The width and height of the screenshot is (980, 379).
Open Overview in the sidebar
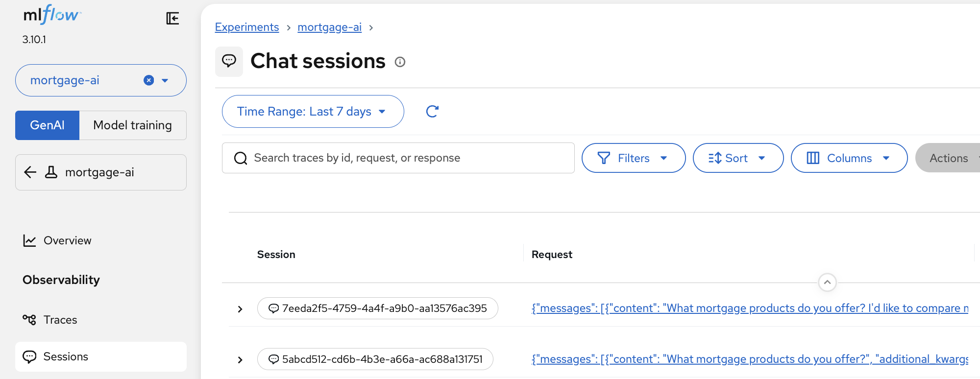click(x=67, y=240)
